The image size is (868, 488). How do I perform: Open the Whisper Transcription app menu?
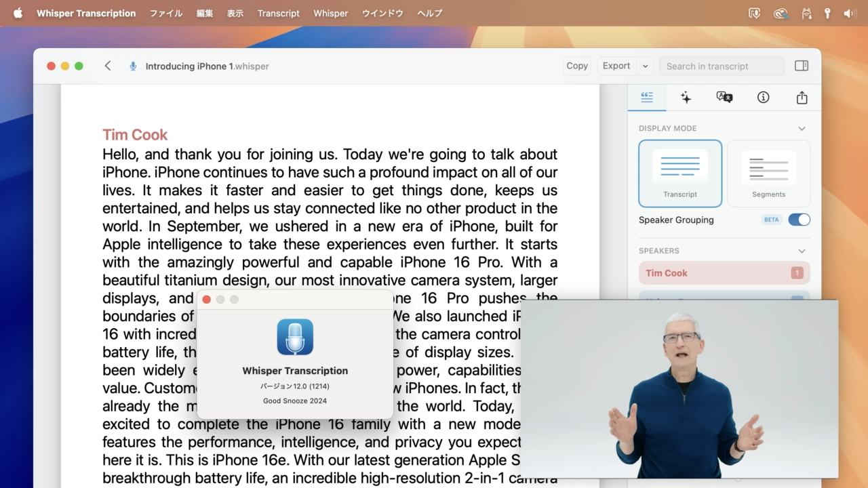(86, 13)
